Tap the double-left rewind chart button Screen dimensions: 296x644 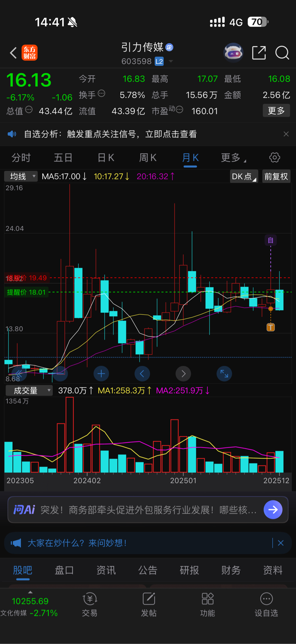pos(19,374)
